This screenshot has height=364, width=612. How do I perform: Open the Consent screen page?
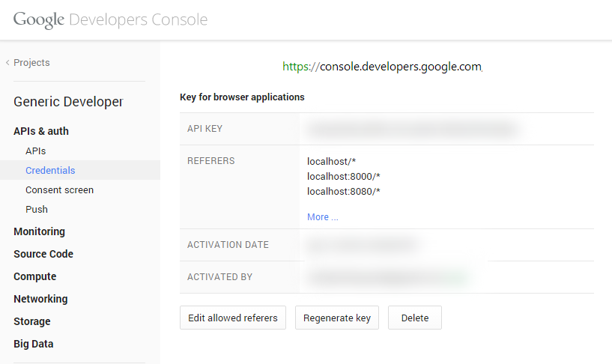click(59, 190)
